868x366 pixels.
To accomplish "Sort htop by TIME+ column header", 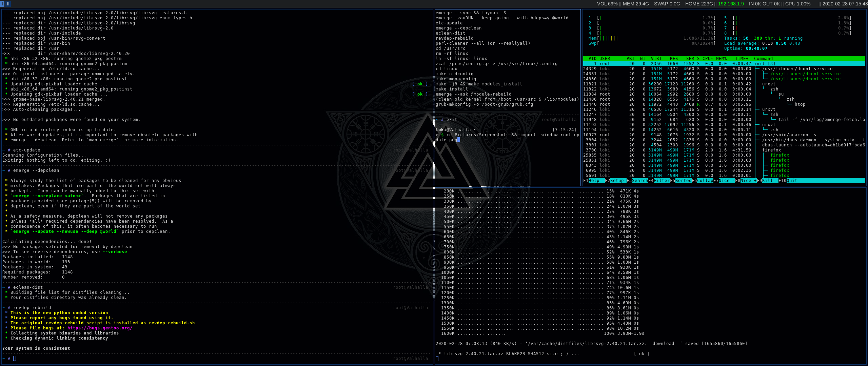I will click(x=742, y=59).
